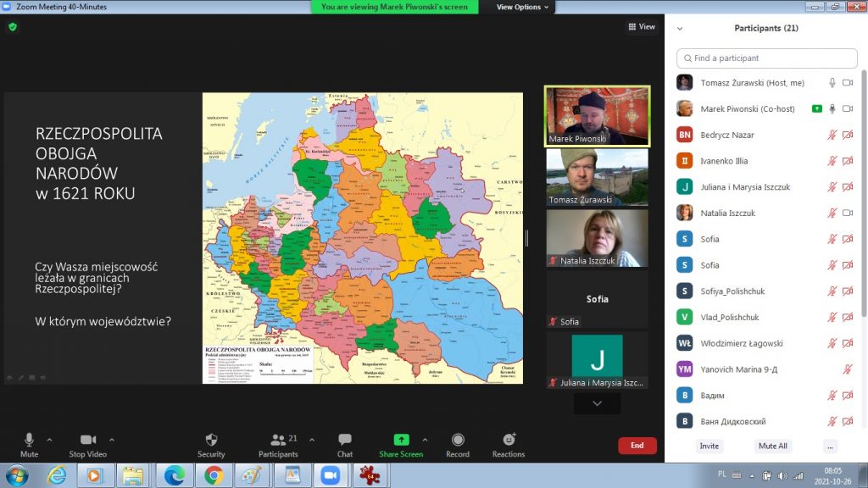Click the green encryption shield icon

pyautogui.click(x=12, y=27)
